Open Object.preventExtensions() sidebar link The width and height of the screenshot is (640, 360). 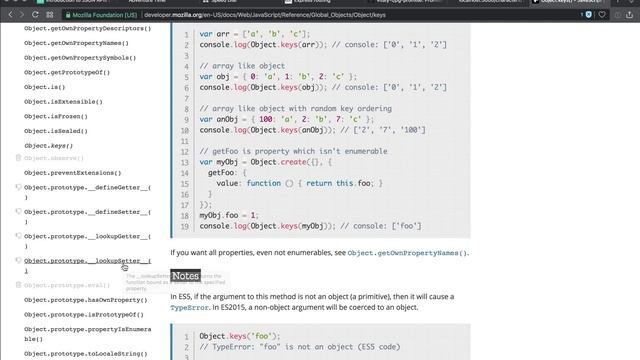[73, 173]
